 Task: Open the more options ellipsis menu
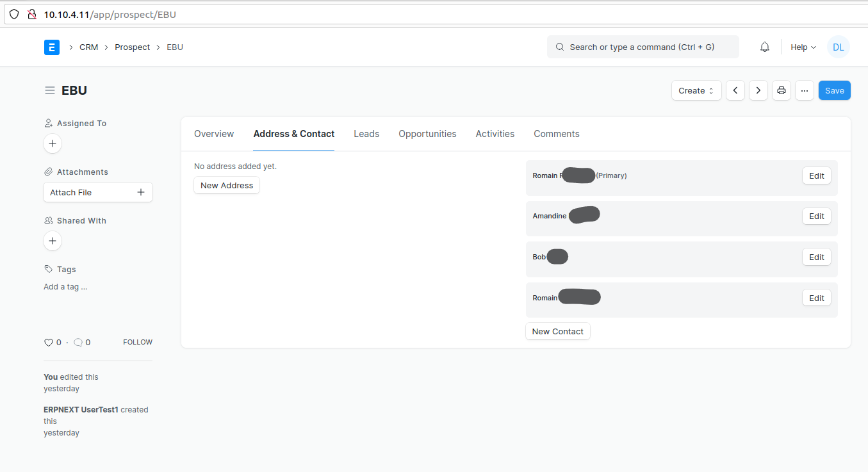pos(804,90)
